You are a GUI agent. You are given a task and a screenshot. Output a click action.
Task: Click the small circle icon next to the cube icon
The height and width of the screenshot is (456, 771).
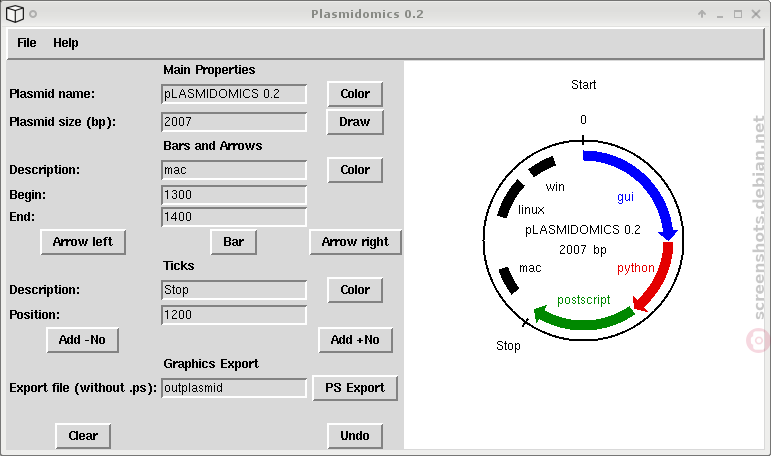[33, 14]
